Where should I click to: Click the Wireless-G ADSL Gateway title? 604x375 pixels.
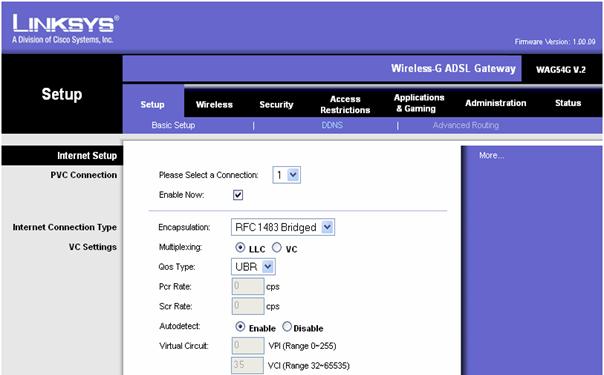453,69
